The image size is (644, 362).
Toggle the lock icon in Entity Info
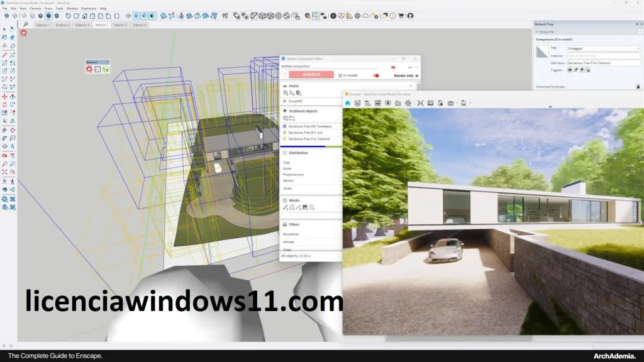[x=576, y=70]
